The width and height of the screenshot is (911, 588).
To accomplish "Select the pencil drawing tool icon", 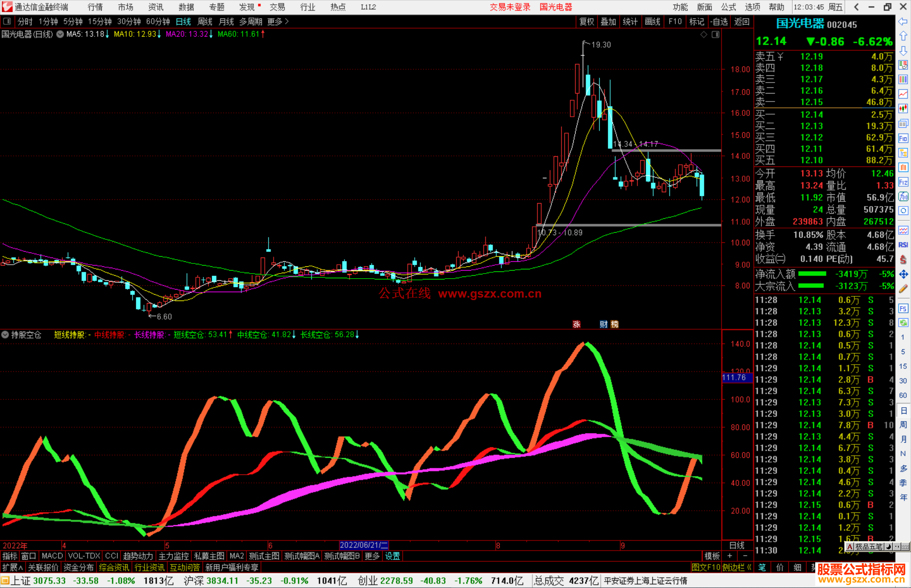I will point(903,289).
